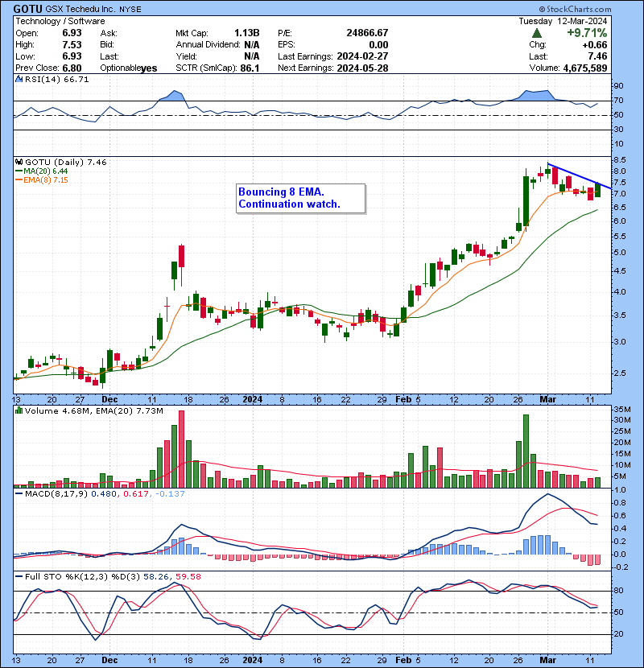The width and height of the screenshot is (644, 668).
Task: Click the +9.71% percent change
Action: click(587, 33)
